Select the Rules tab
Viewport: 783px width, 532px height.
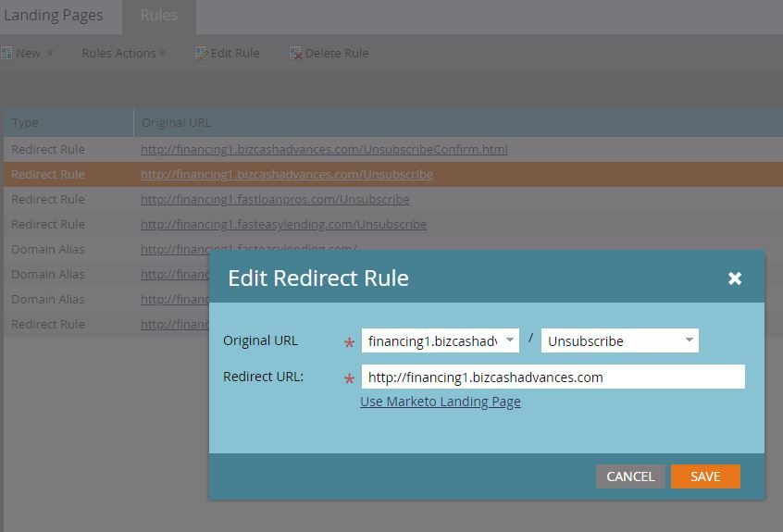[159, 16]
